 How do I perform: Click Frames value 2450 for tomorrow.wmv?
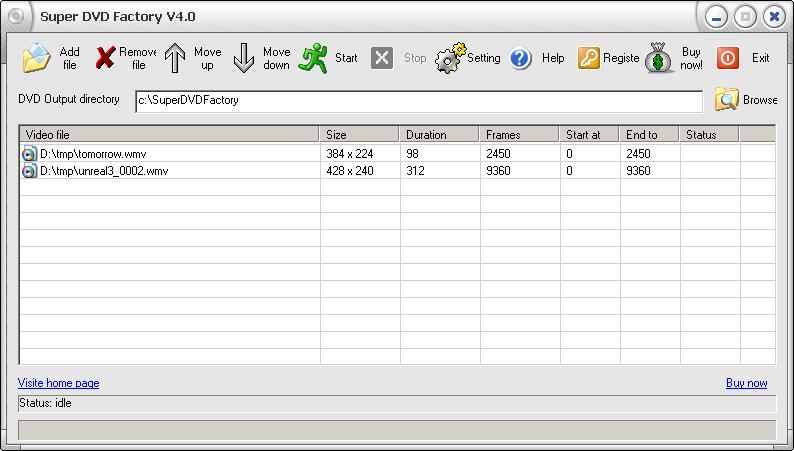pos(498,153)
